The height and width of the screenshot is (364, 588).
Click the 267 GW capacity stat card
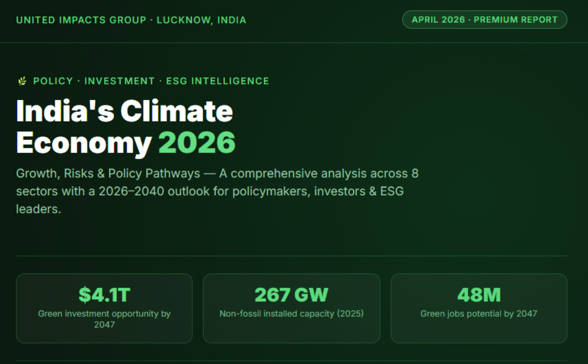tap(291, 308)
